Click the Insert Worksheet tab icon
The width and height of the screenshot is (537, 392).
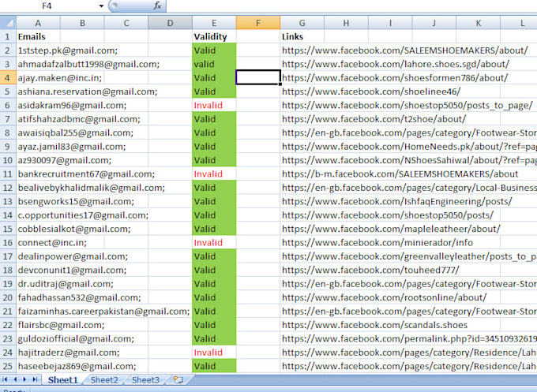pyautogui.click(x=178, y=379)
